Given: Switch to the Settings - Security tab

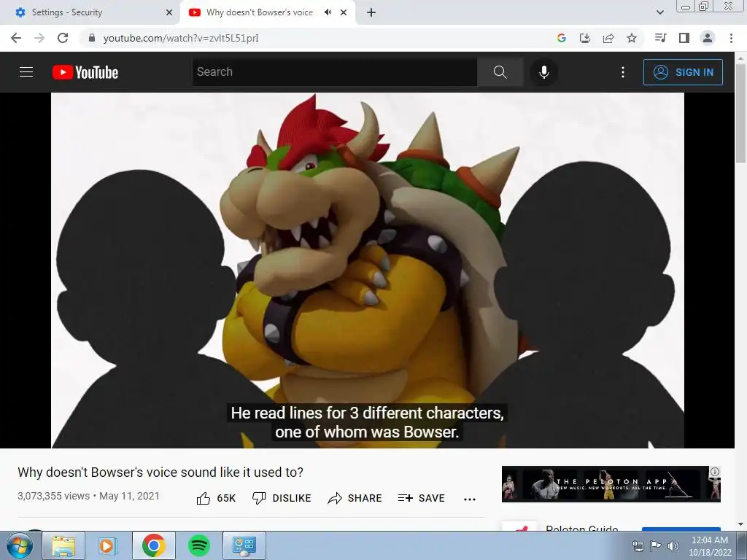Looking at the screenshot, I should tap(90, 12).
